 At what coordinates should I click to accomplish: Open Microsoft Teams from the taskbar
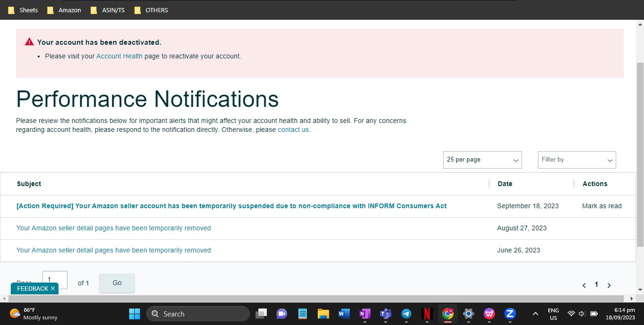pyautogui.click(x=386, y=314)
